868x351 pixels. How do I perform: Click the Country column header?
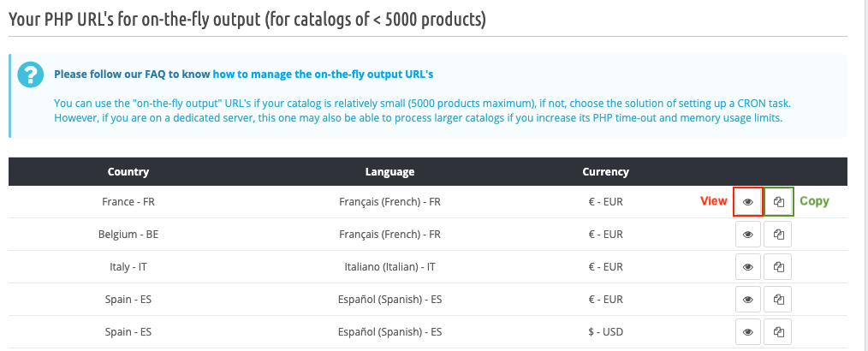click(128, 171)
